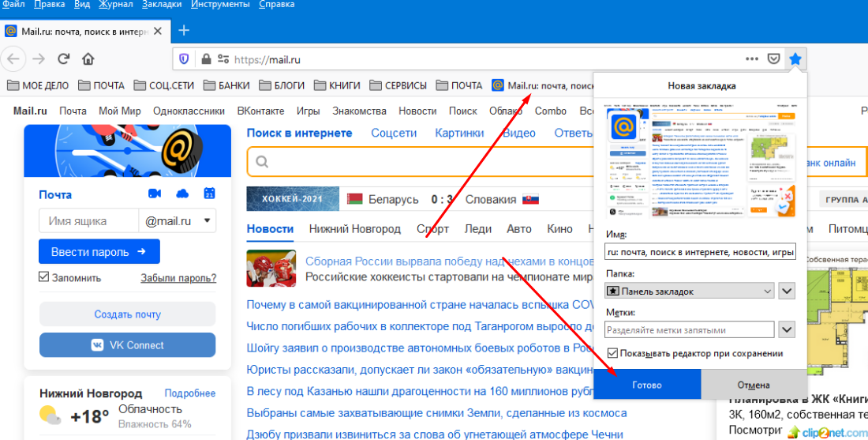Image resolution: width=868 pixels, height=440 pixels.
Task: Open the СОЦ.СЕТИ bookmarks folder
Action: (164, 85)
